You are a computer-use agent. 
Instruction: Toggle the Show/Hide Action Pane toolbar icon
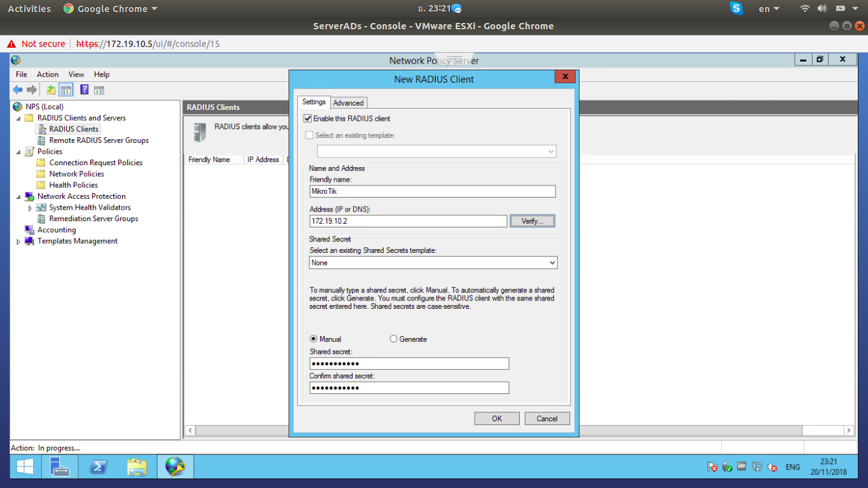click(x=99, y=90)
